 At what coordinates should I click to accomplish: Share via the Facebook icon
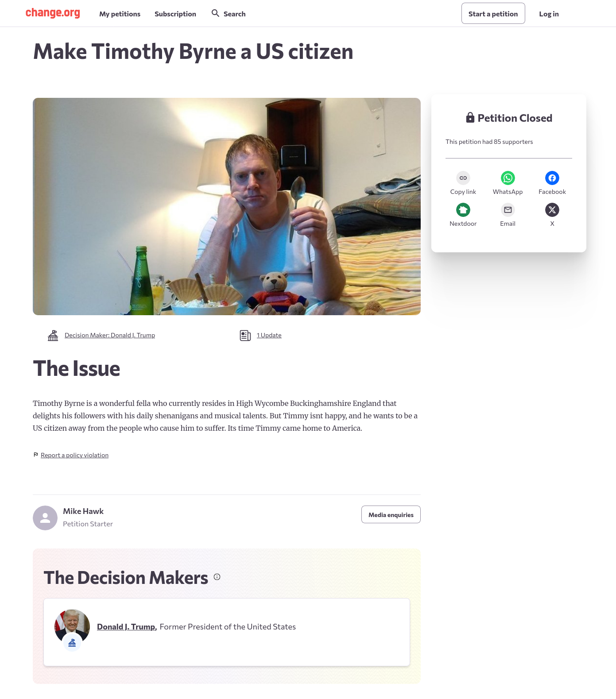pyautogui.click(x=552, y=178)
